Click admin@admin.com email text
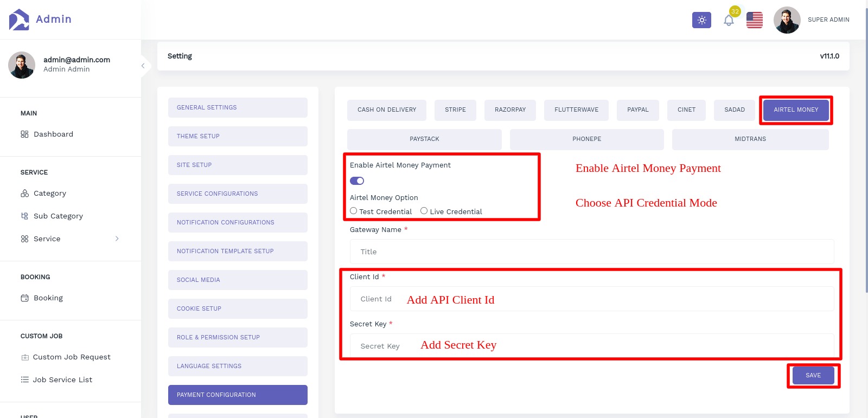868x418 pixels. pyautogui.click(x=76, y=60)
